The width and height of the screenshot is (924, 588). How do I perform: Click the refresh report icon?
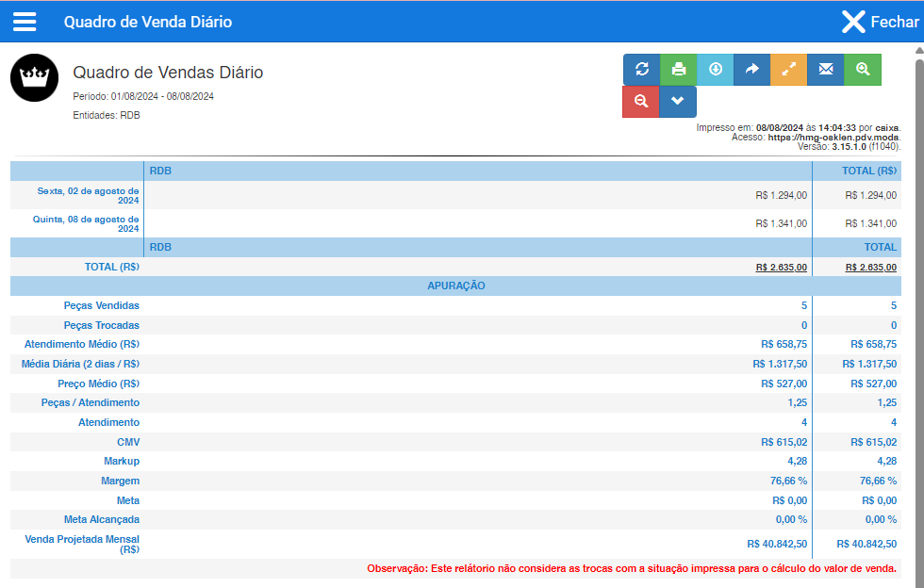tap(641, 69)
